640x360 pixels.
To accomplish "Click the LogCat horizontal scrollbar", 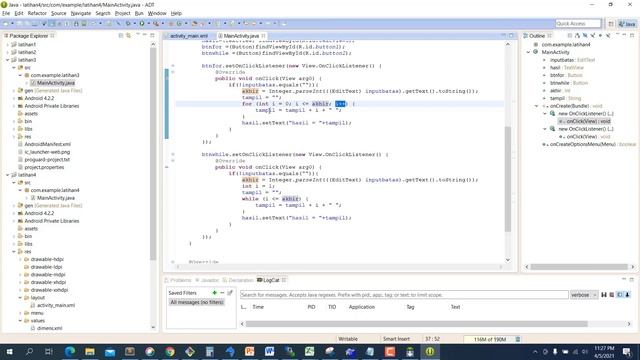I will [x=416, y=324].
